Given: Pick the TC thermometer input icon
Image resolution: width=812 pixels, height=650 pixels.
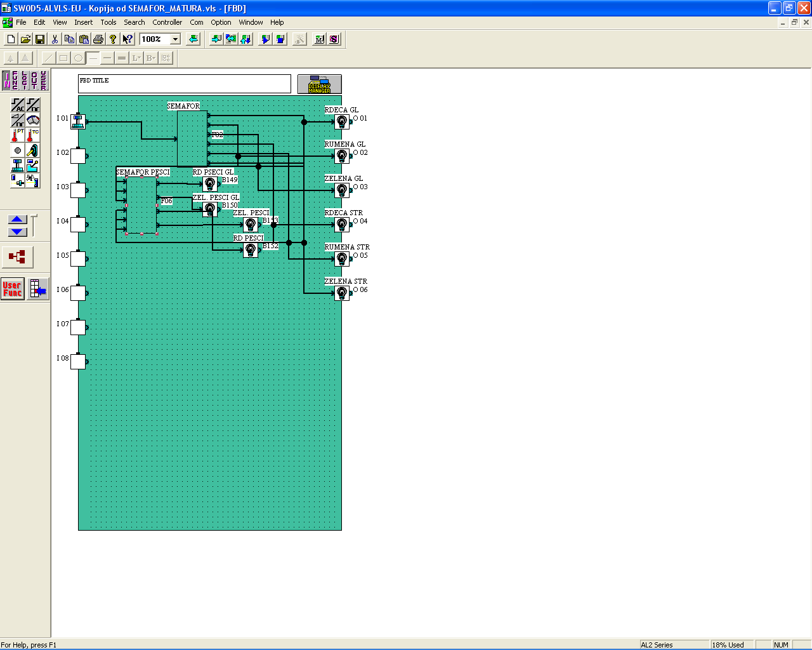Looking at the screenshot, I should pyautogui.click(x=33, y=135).
